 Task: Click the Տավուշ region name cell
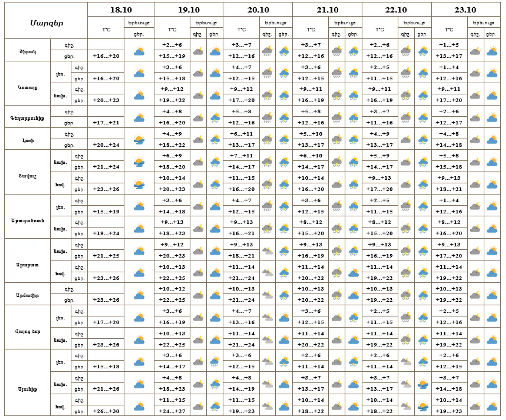(x=27, y=176)
